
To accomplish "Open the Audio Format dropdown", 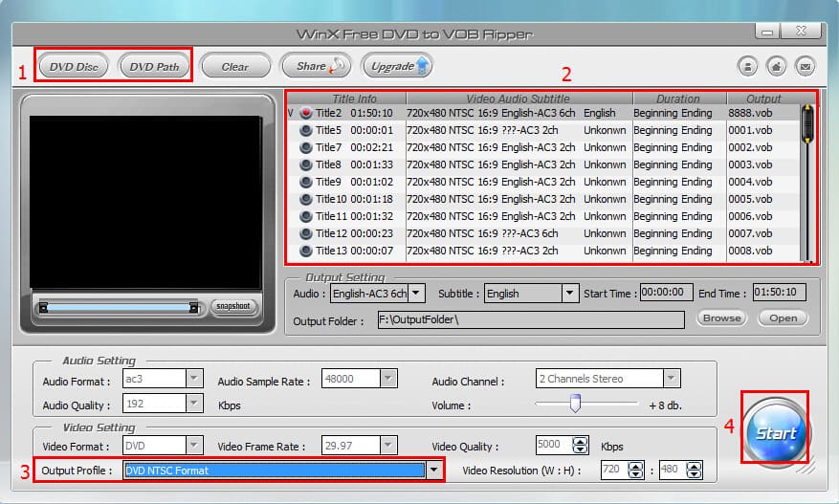I will pyautogui.click(x=194, y=379).
